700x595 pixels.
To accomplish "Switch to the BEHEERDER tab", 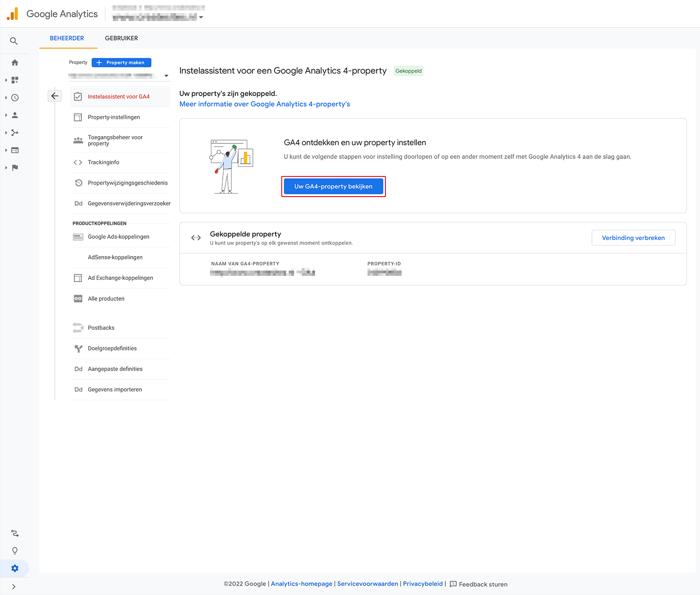I will 67,39.
